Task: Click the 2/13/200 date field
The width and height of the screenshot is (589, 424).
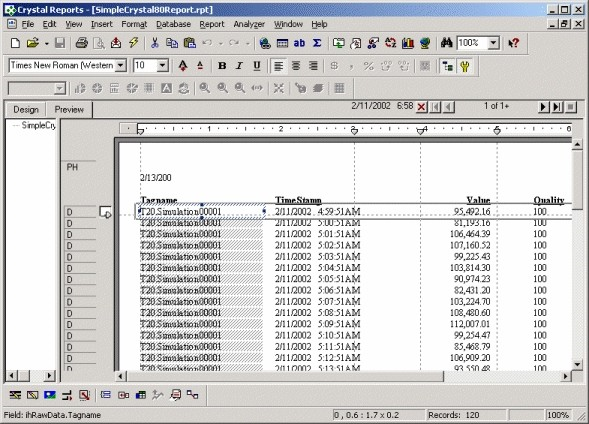Action: [156, 177]
